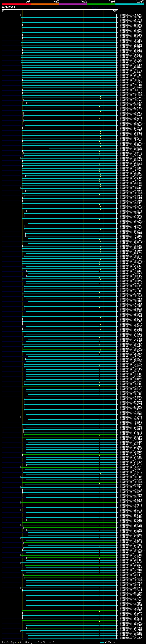Select hit label UniRef100_Q6DGX1
This screenshot has width=146, height=644.
(131, 183)
